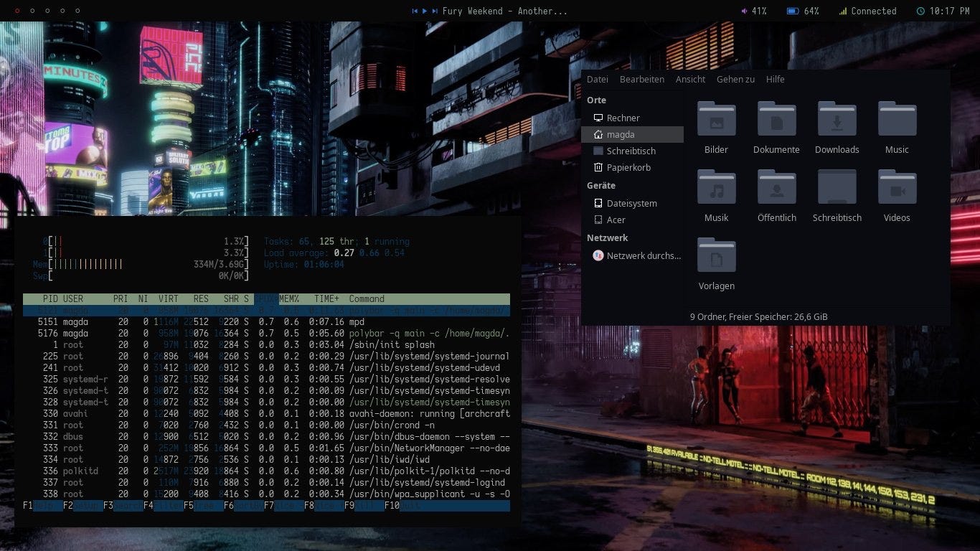Open the Bilder folder icon

click(x=716, y=119)
